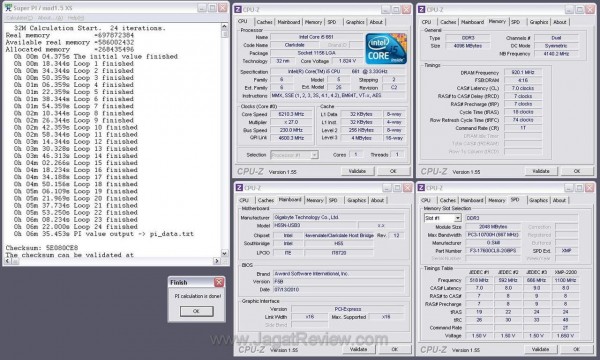
Task: Open the SPD tab in Memory window
Action: click(x=516, y=22)
